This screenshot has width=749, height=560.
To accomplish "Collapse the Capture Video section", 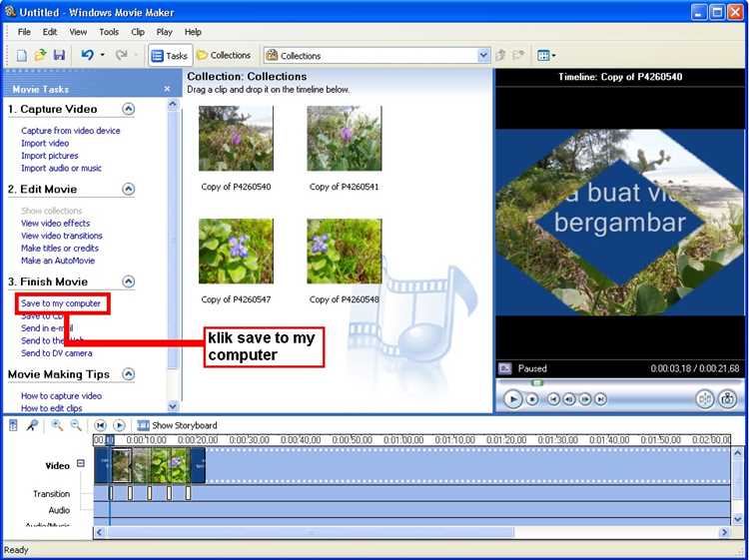I will pos(128,109).
